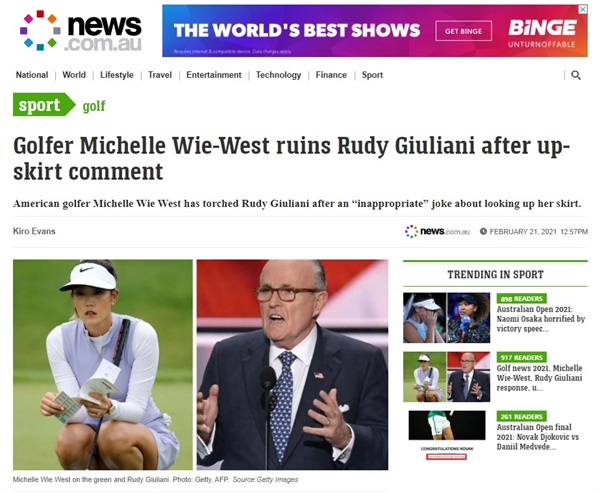
Task: Navigate to the Finance section
Action: tap(331, 75)
